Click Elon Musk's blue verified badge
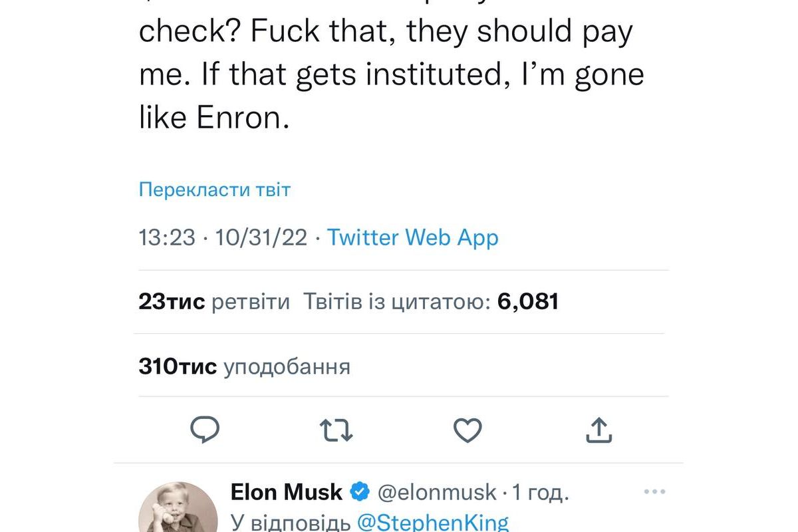The width and height of the screenshot is (798, 532). (360, 492)
